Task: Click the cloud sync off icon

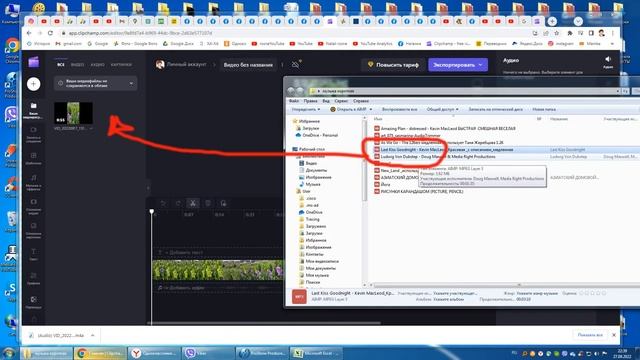Action: (x=296, y=64)
